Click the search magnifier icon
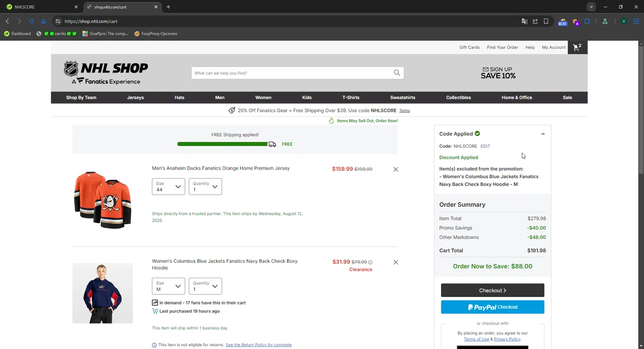The height and width of the screenshot is (349, 644). [397, 73]
